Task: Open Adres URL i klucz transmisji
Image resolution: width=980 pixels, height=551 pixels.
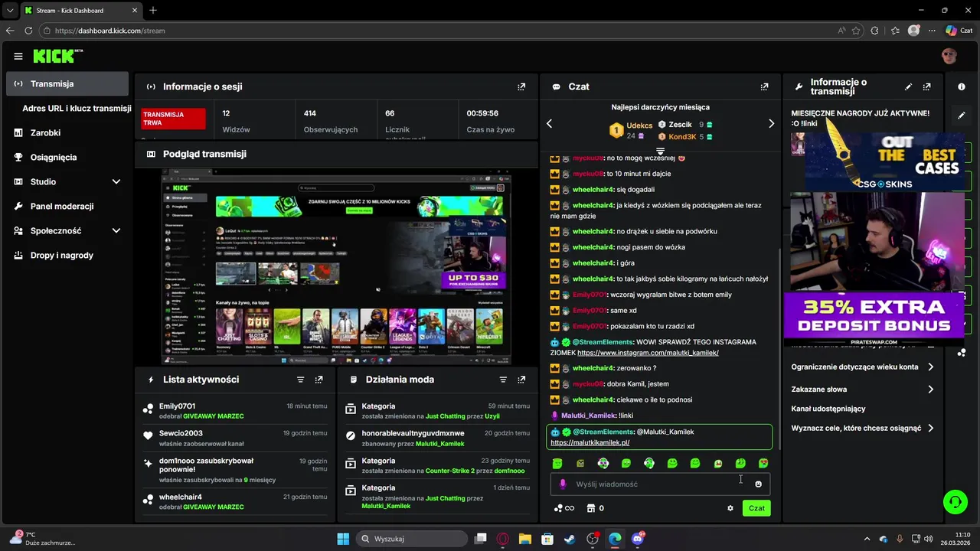Action: click(x=77, y=109)
